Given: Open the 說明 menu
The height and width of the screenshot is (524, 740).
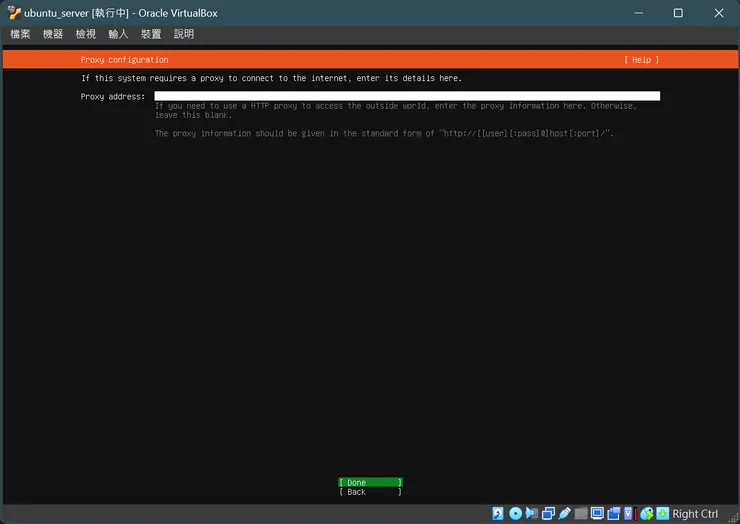Looking at the screenshot, I should [184, 34].
